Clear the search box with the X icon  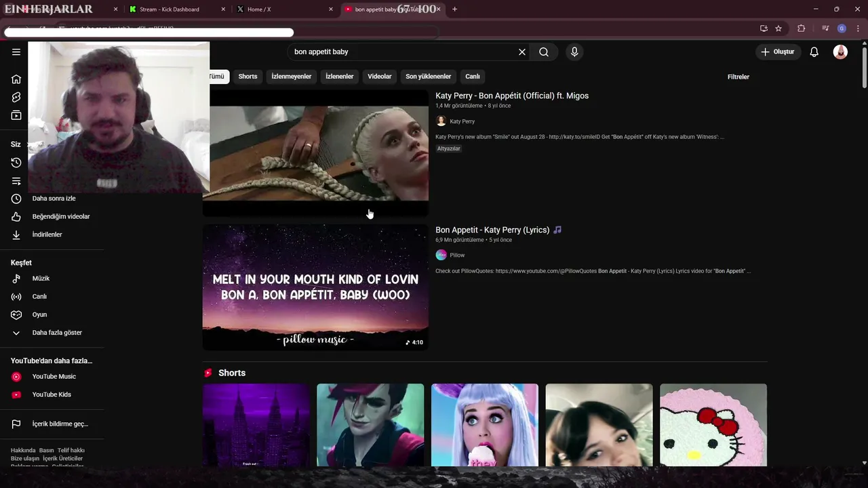pyautogui.click(x=522, y=52)
